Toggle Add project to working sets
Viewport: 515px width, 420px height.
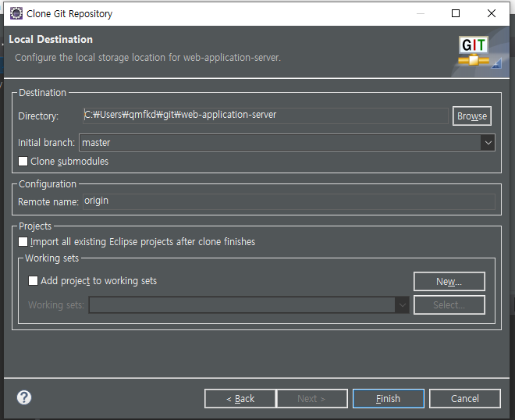coord(34,280)
